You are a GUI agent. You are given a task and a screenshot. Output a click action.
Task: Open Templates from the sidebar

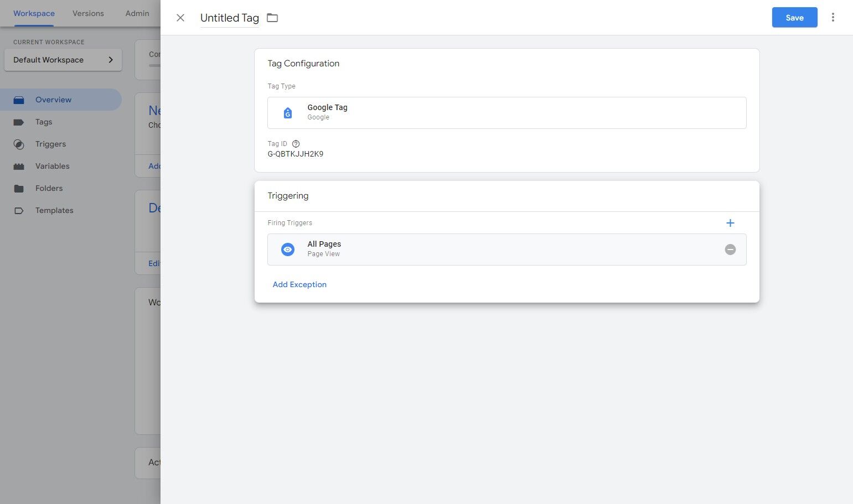pyautogui.click(x=54, y=210)
